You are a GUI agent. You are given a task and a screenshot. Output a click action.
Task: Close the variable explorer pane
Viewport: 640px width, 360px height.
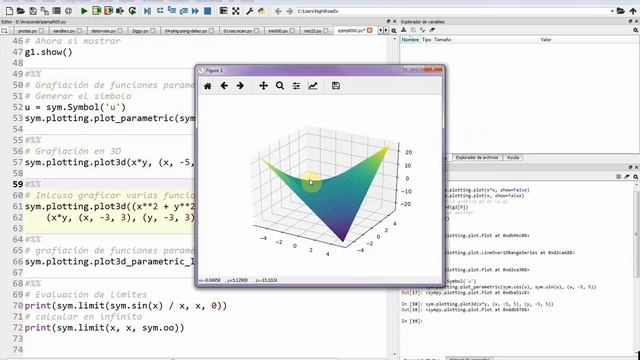tap(636, 21)
